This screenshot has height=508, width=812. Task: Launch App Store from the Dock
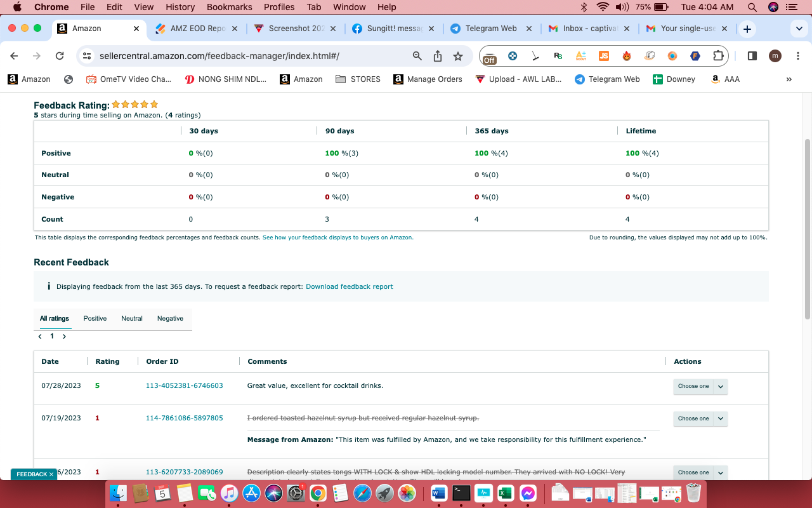[x=252, y=493]
